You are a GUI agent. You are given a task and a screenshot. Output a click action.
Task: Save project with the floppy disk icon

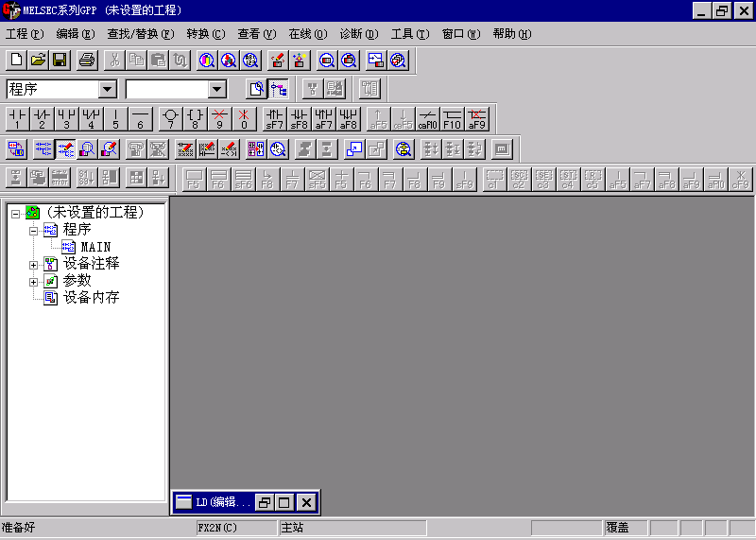coord(60,61)
